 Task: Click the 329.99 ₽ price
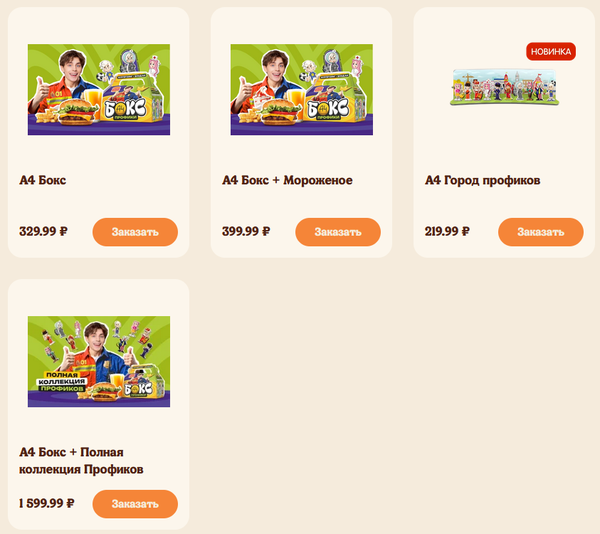(x=43, y=231)
